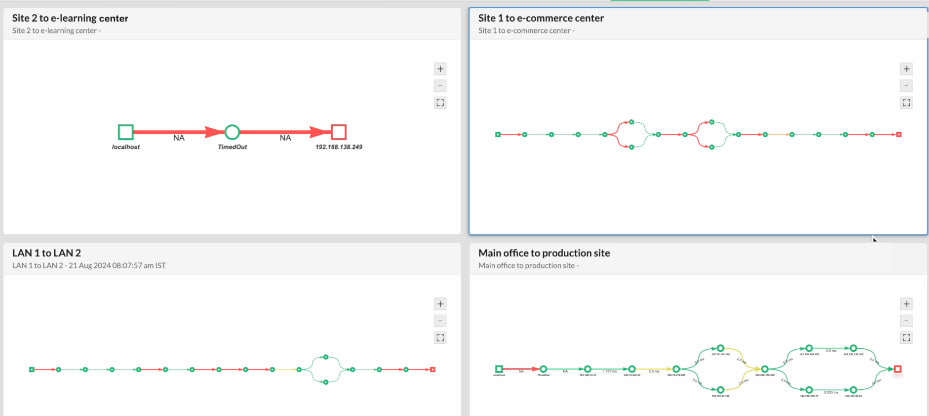This screenshot has width=929, height=416.
Task: Zoom in on LAN 1 to LAN 2 map
Action: coord(440,304)
